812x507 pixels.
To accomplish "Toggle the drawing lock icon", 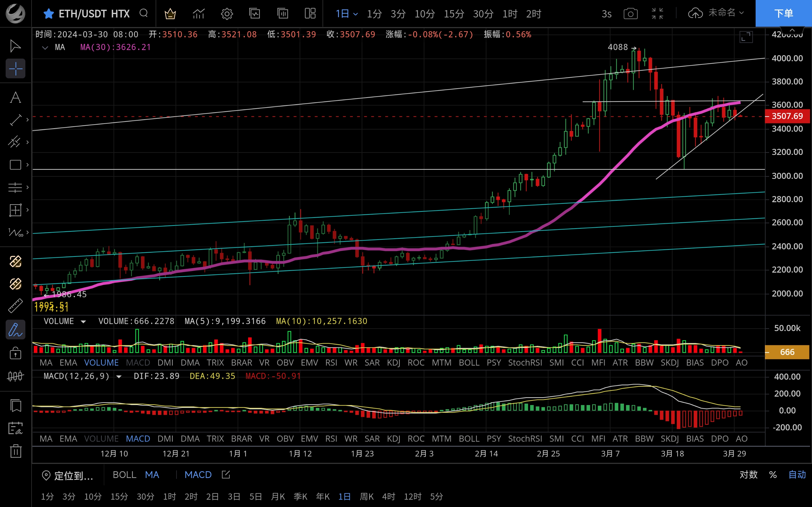I will (x=16, y=353).
